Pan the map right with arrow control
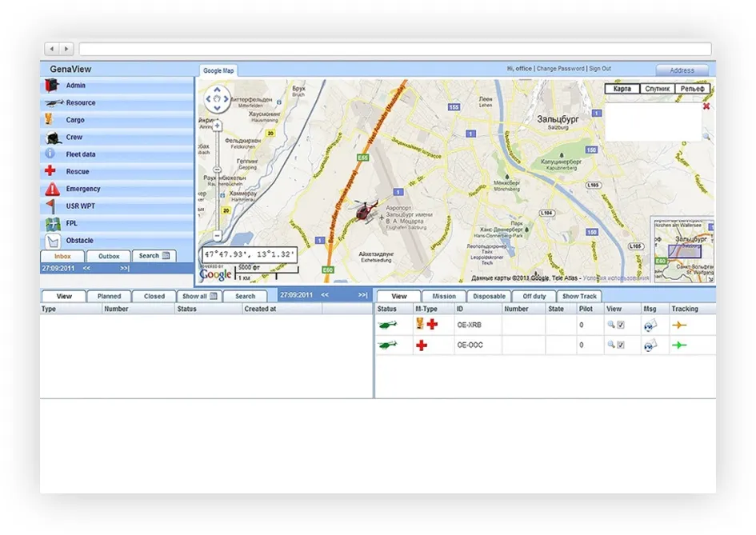The image size is (756, 535). tap(226, 99)
